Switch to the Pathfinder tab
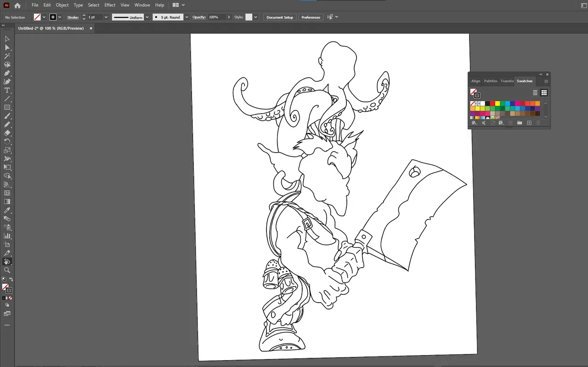Screen dimensions: 588x367 491,81
